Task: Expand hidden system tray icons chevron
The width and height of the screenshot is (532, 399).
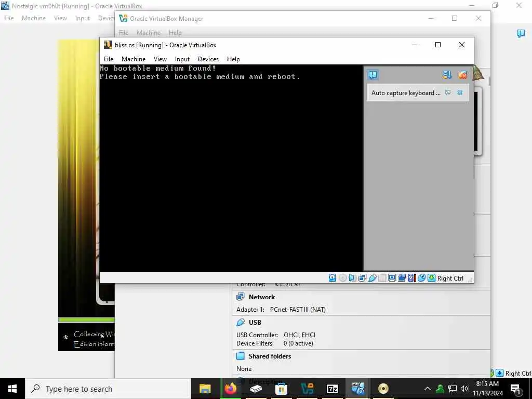Action: (428, 389)
